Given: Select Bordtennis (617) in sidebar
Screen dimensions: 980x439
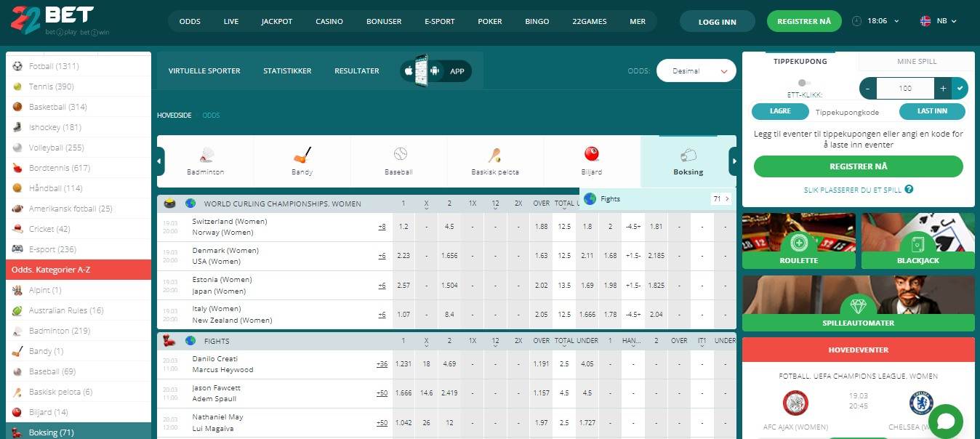Looking at the screenshot, I should 79,168.
